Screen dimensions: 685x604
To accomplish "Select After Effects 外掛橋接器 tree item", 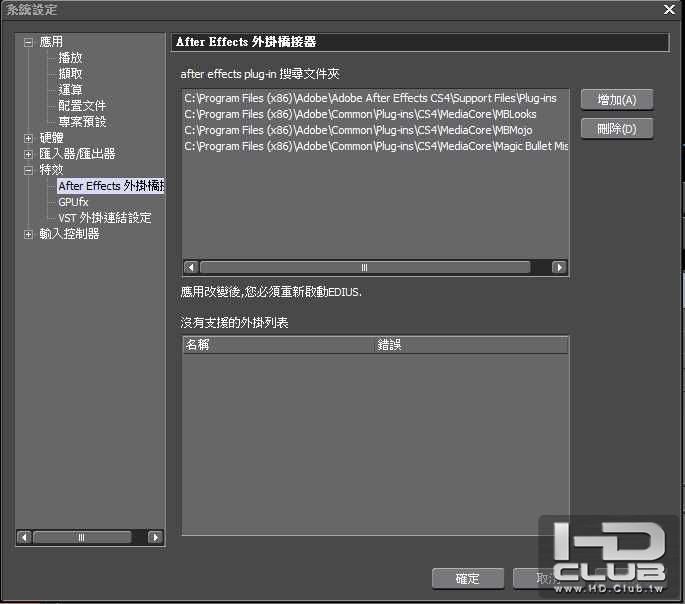I will coord(111,186).
